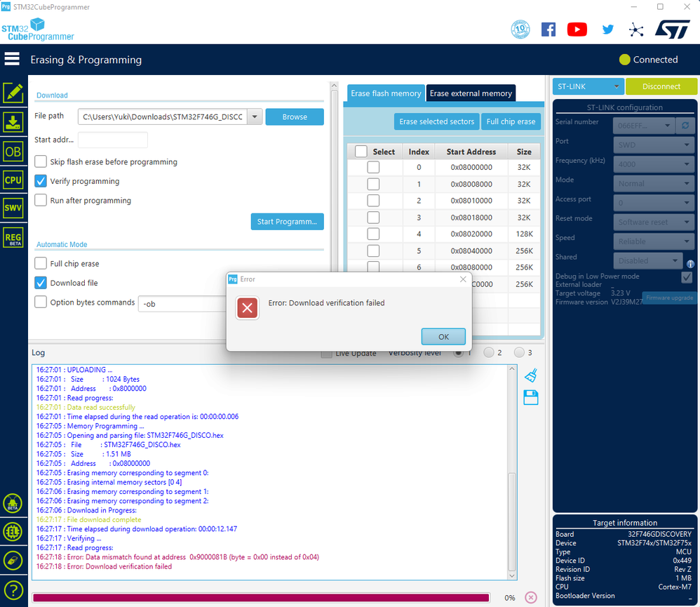Image resolution: width=700 pixels, height=607 pixels.
Task: Open the Mode Normal dropdown
Action: click(654, 183)
